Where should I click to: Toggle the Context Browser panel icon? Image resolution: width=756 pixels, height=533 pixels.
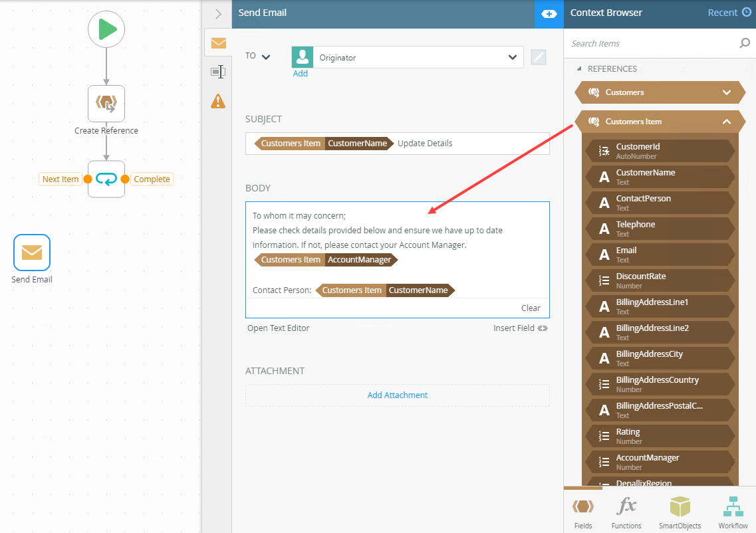pos(549,13)
